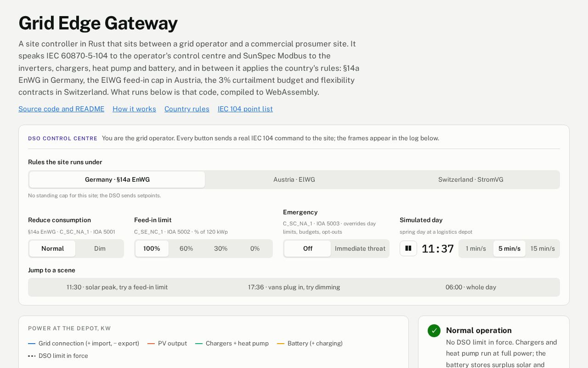Jump to 11:30 solar peak scene
588x368 pixels.
pyautogui.click(x=117, y=287)
